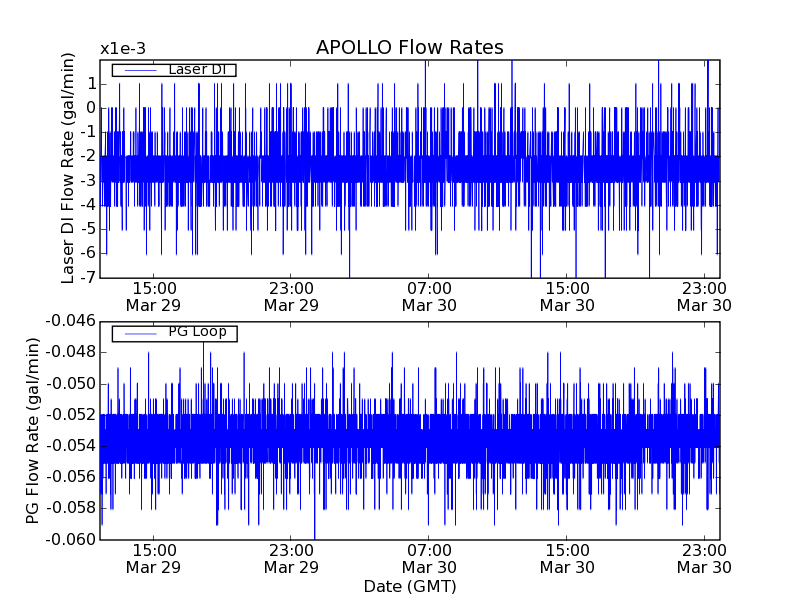The width and height of the screenshot is (800, 600).
Task: Click the '-0.060' tick on PG axis
Action: click(71, 539)
